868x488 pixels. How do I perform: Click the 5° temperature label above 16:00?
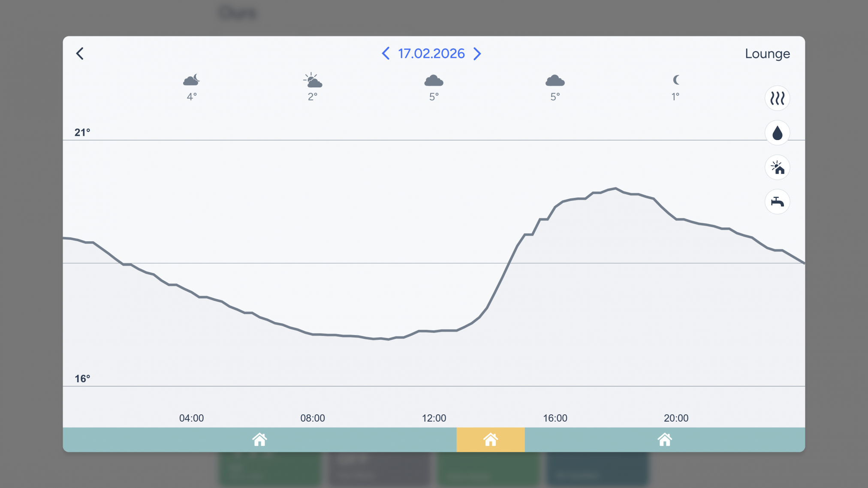(555, 97)
